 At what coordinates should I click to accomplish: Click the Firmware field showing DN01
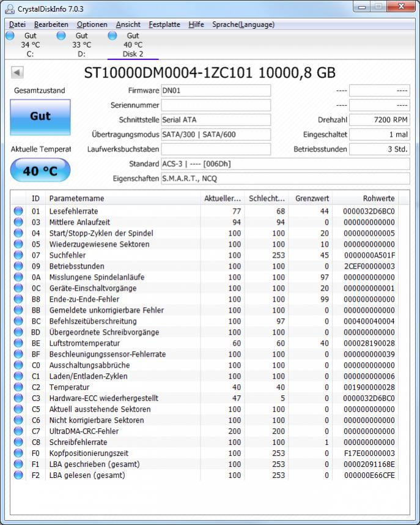(216, 91)
